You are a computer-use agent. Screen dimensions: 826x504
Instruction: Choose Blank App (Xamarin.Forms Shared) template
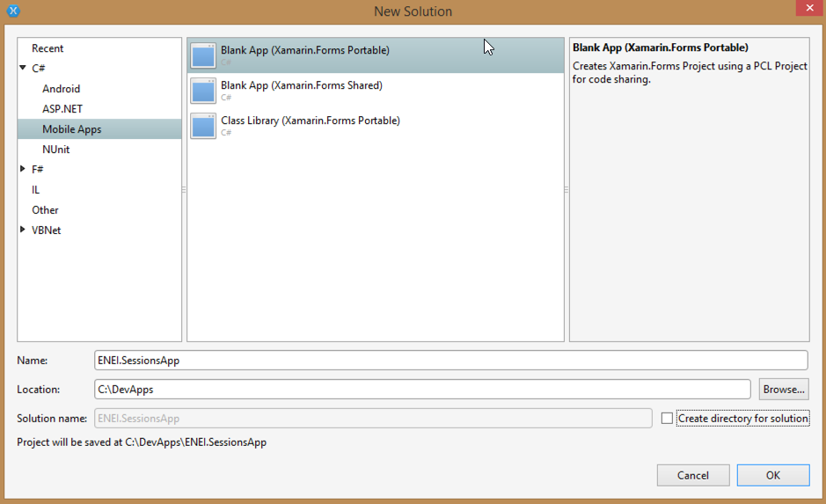coord(376,91)
